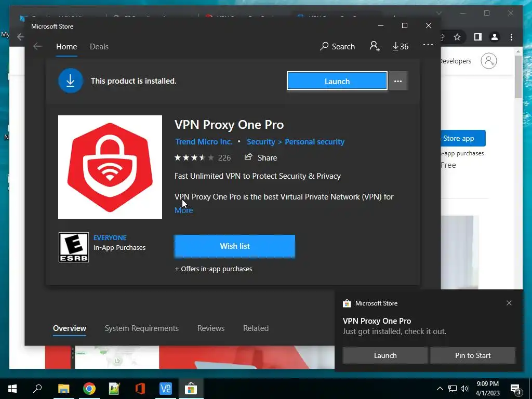
Task: Click the VPN Proxy One Pro app logo
Action: coord(110,167)
